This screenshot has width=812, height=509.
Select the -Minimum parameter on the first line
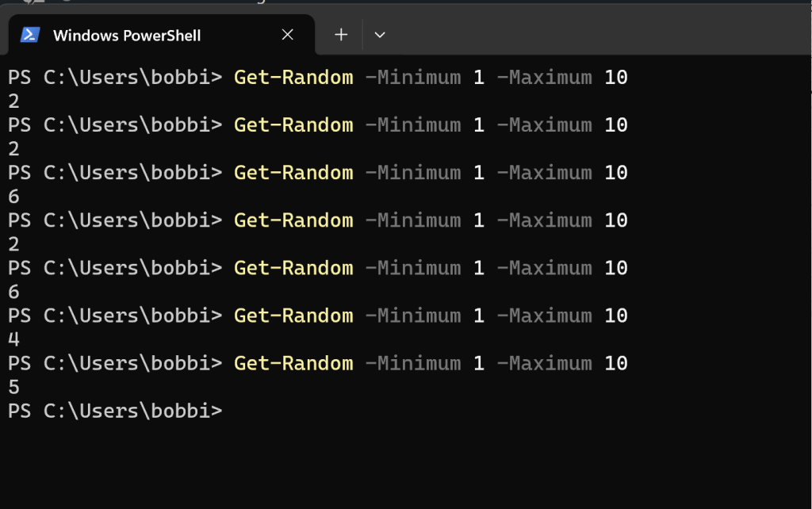[413, 77]
